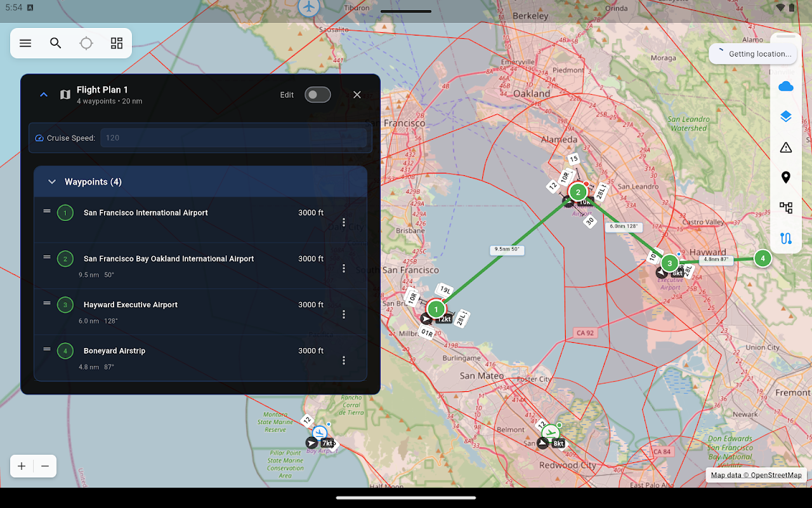Open the grid dashboard icon in top toolbar
This screenshot has width=812, height=508.
click(x=117, y=43)
